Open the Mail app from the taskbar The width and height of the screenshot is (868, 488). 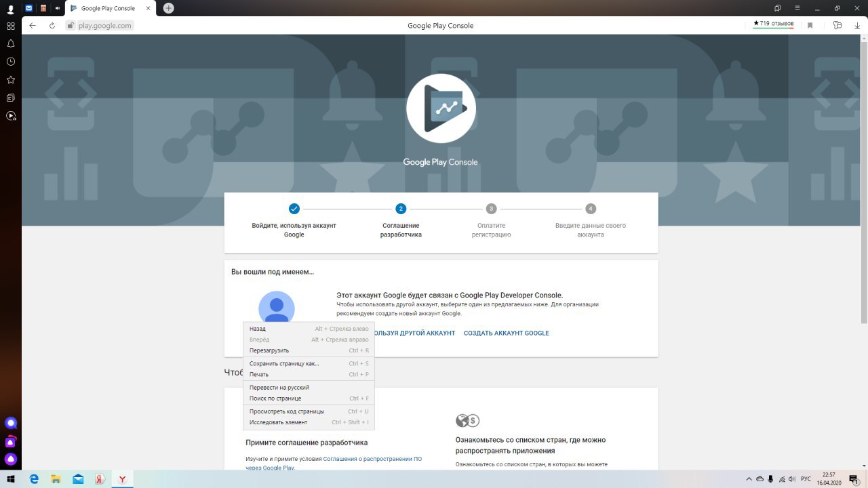78,479
